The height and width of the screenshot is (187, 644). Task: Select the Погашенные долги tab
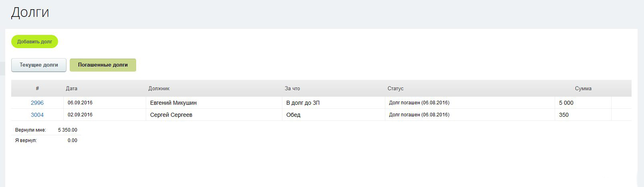[103, 65]
